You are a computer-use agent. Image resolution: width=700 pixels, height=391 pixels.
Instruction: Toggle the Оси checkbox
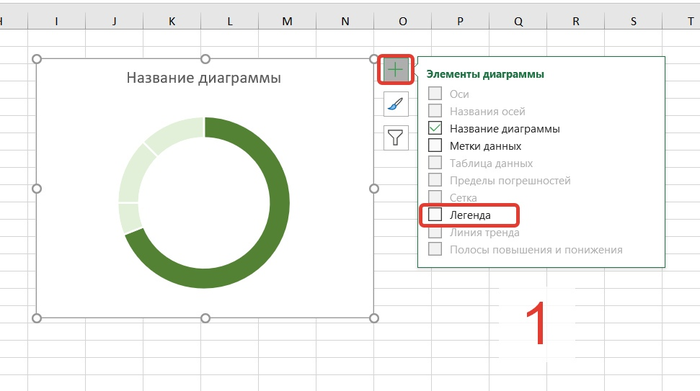point(435,93)
